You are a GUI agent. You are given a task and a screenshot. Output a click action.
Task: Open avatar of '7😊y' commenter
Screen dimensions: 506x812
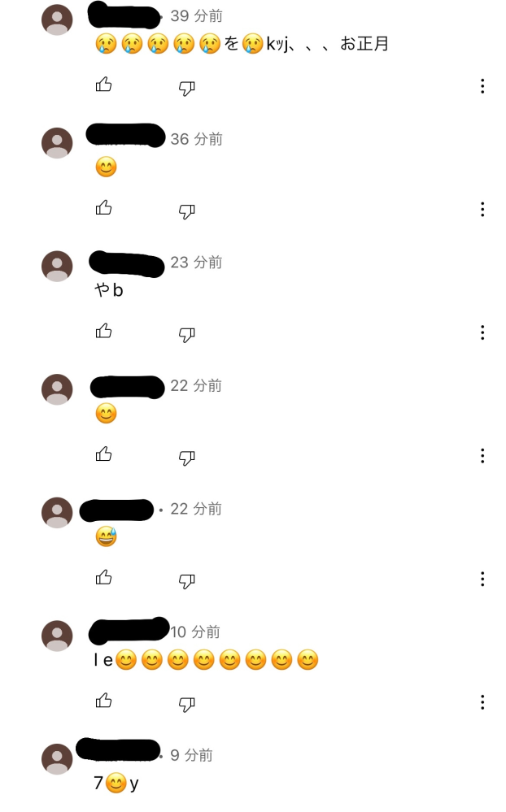point(57,759)
